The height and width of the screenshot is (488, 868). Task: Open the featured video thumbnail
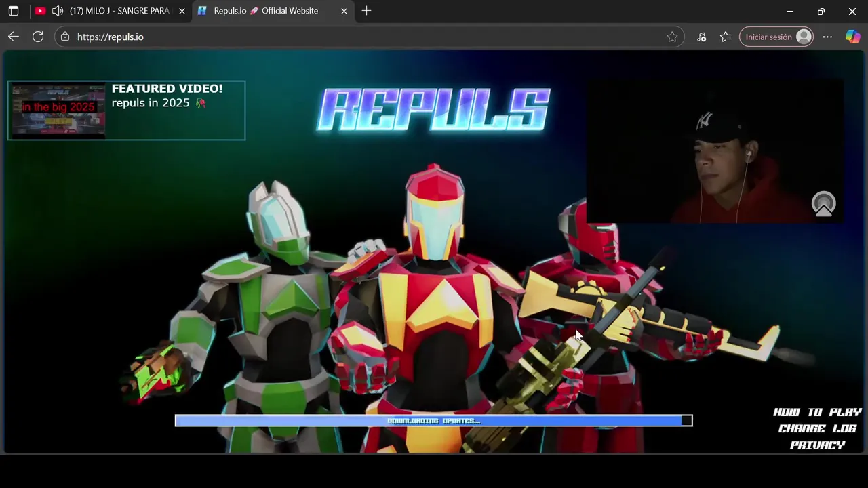click(x=58, y=110)
